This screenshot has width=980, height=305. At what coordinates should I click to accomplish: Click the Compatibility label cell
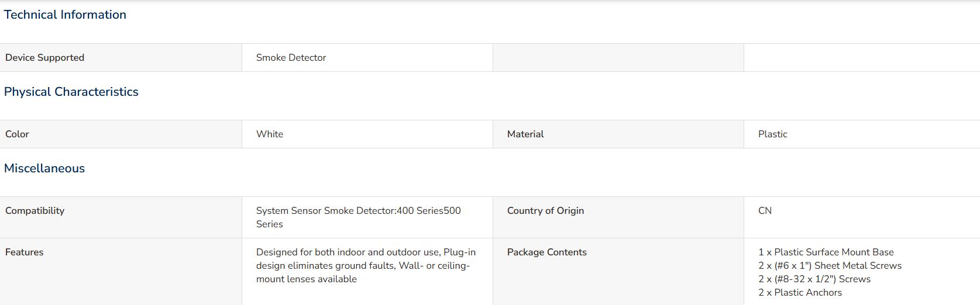[121, 217]
